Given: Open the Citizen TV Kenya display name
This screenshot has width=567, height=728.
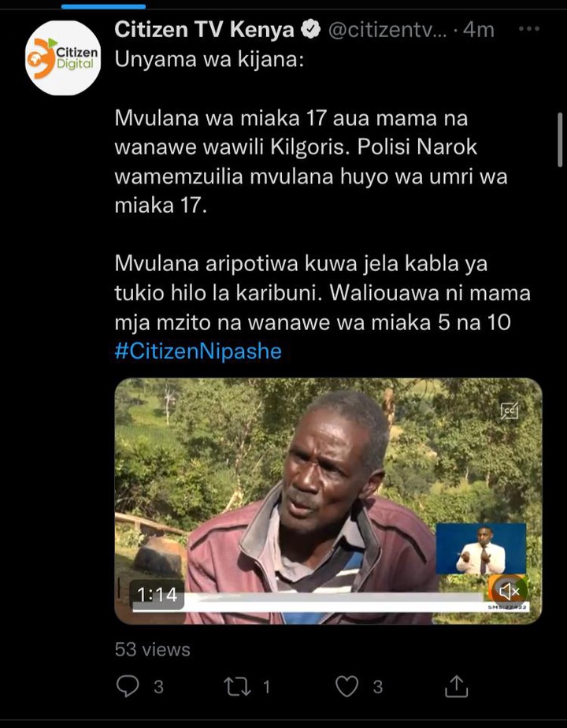Looking at the screenshot, I should click(204, 30).
